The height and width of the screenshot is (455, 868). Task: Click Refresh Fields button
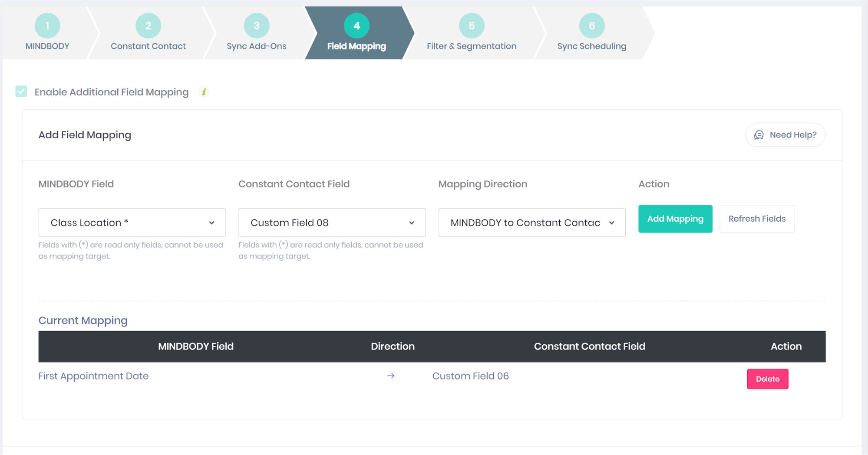(x=757, y=219)
